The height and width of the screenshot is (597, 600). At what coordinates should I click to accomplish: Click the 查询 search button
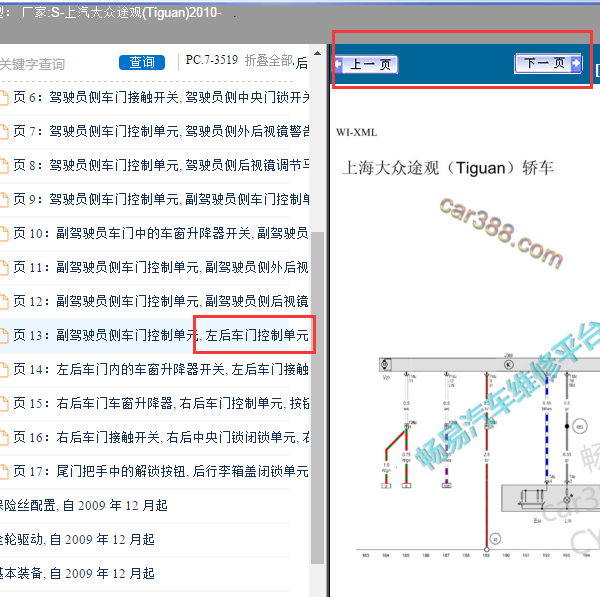[x=142, y=62]
